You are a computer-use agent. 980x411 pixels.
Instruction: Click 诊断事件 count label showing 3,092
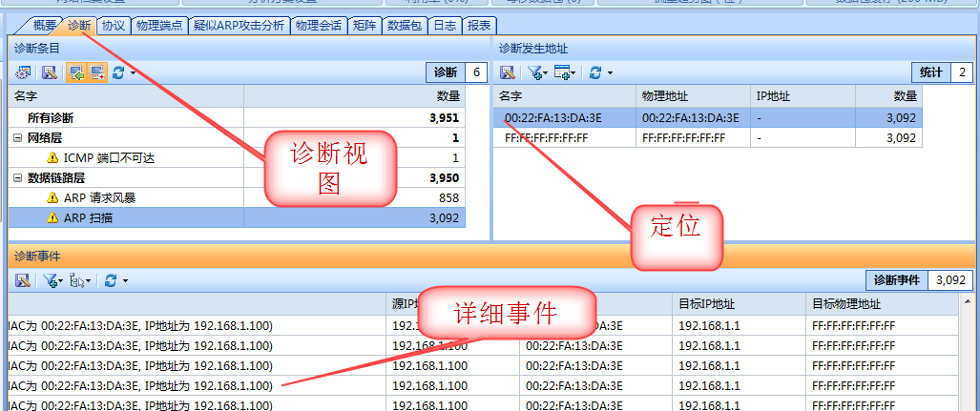coord(919,280)
